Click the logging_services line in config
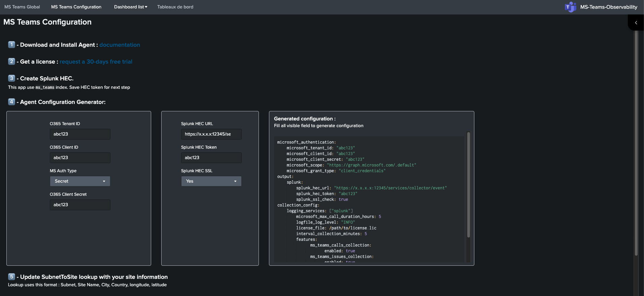This screenshot has width=644, height=296. point(320,211)
